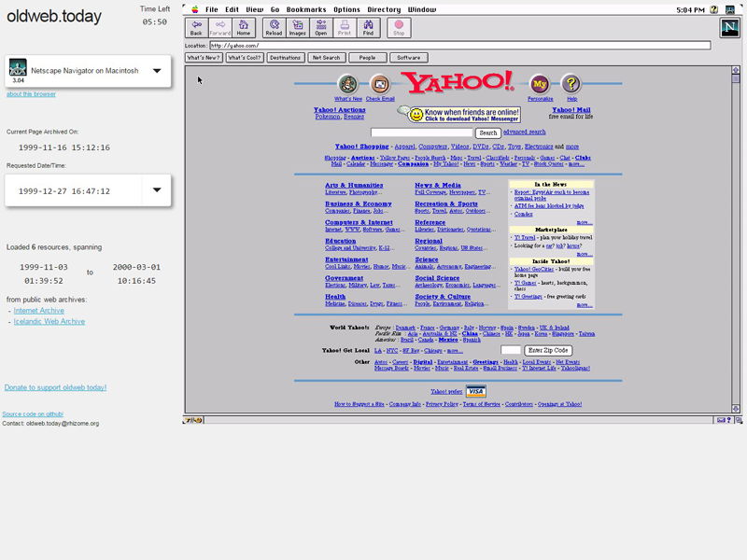747x560 pixels.
Task: Click the scroll down arrow on scrollbar
Action: (x=736, y=409)
